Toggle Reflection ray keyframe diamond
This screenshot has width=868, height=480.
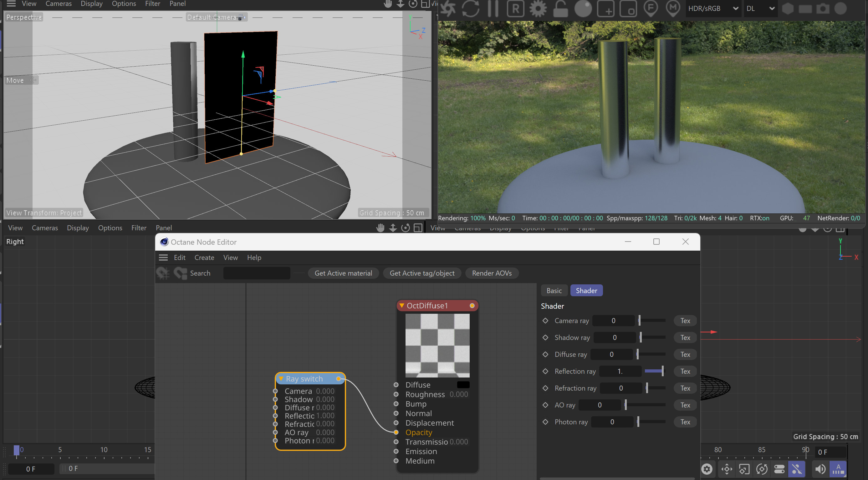click(545, 371)
